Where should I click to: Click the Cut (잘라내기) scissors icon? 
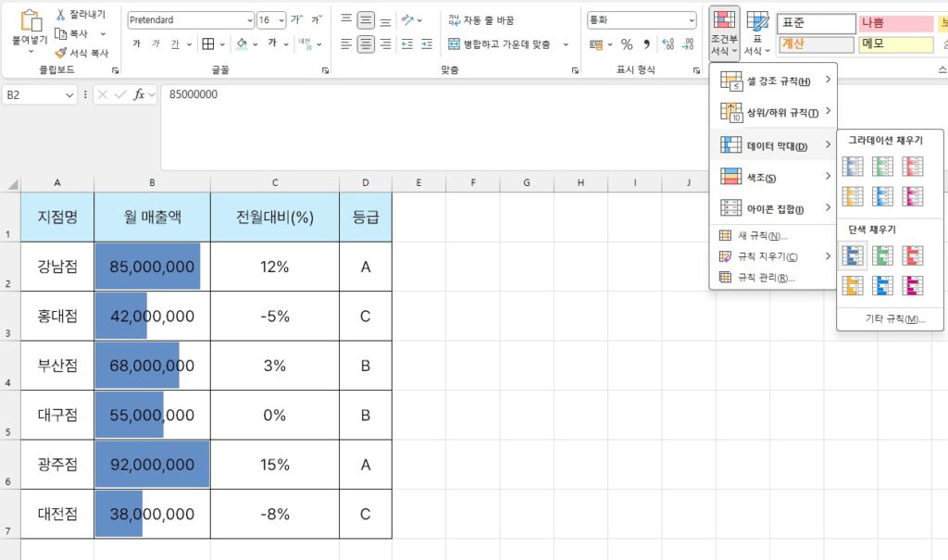[x=61, y=15]
